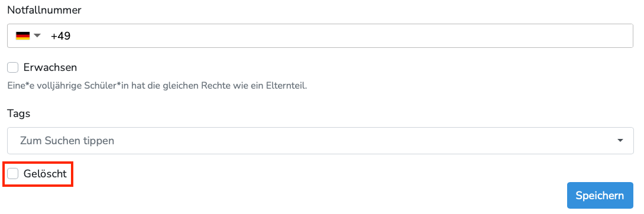Save the form with Speichern
The height and width of the screenshot is (214, 644).
(600, 196)
